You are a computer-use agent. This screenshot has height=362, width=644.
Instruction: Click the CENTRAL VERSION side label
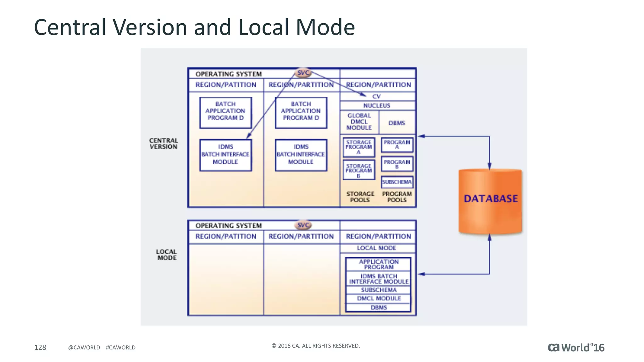[x=164, y=144]
